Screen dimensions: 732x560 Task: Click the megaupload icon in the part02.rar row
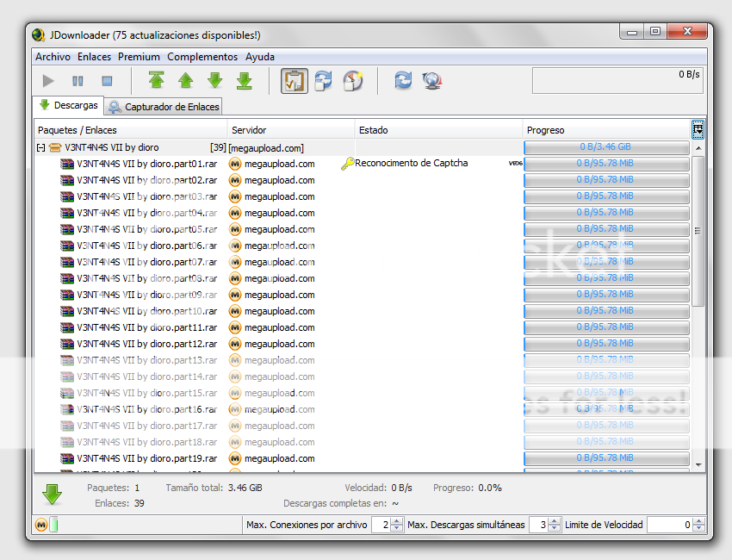coord(235,180)
